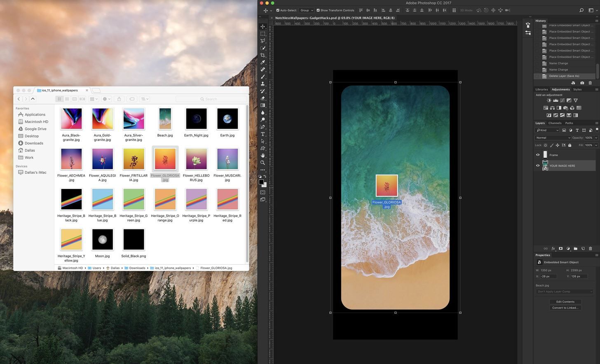Select Earth.jpg thumbnail in Finder

point(227,119)
